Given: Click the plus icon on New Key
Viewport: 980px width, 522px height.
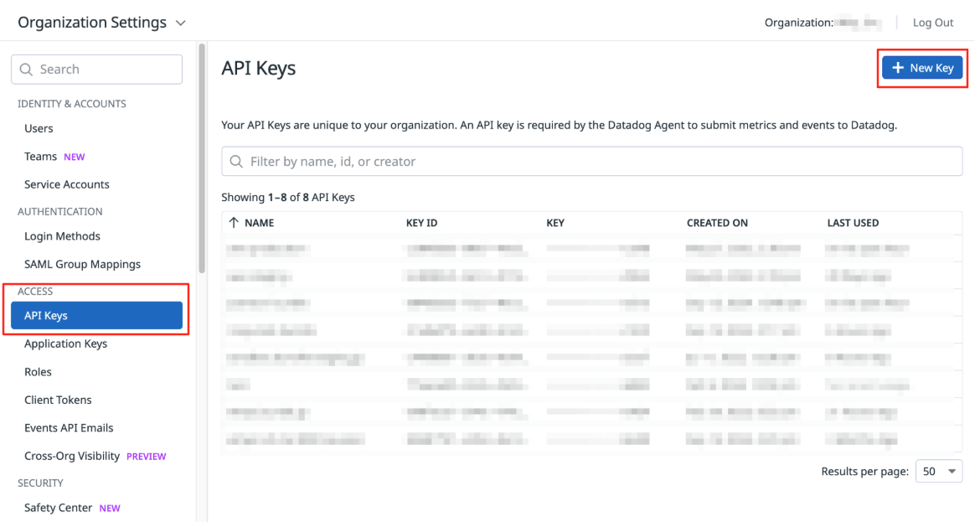Looking at the screenshot, I should [x=898, y=68].
